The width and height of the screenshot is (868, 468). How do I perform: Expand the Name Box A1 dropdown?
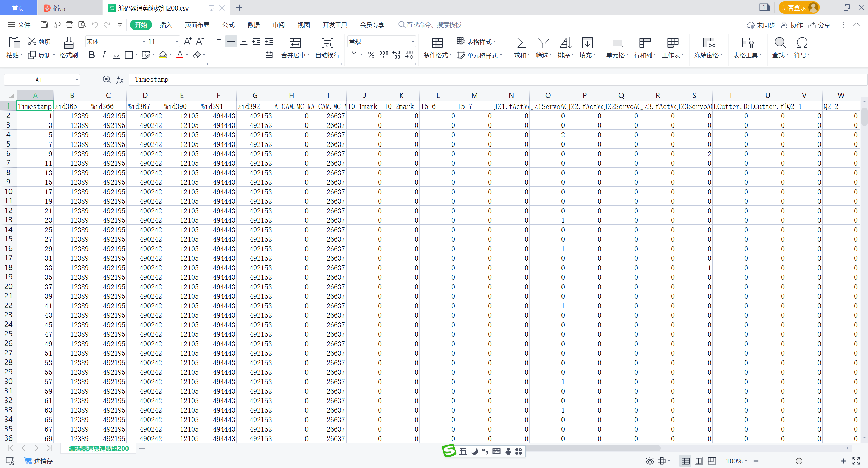(77, 80)
